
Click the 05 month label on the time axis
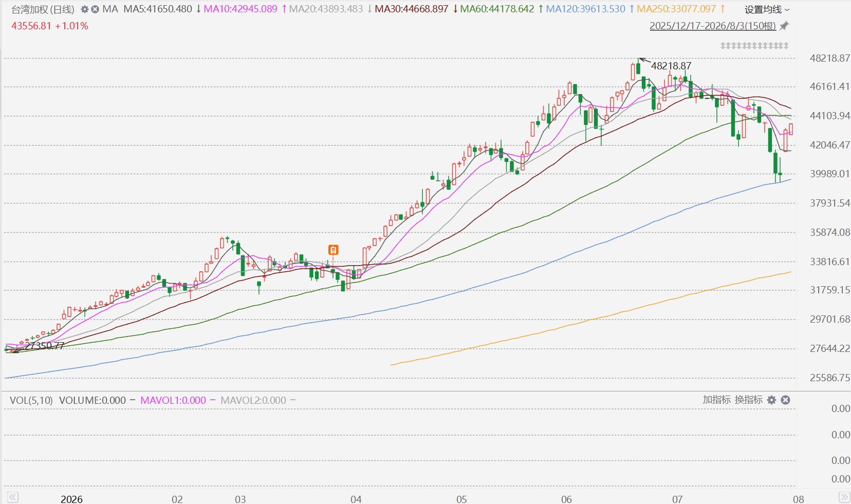pos(461,499)
